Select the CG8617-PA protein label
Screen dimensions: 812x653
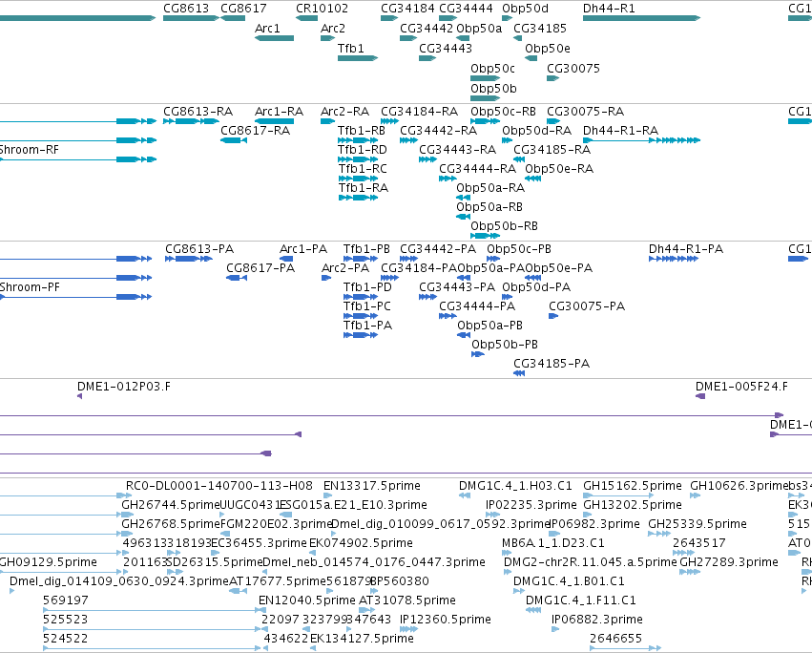pyautogui.click(x=260, y=268)
